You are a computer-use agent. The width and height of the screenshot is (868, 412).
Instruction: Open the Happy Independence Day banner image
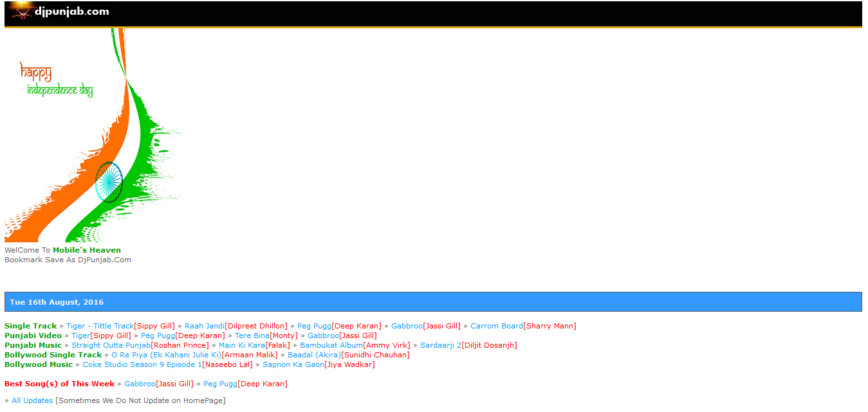93,135
